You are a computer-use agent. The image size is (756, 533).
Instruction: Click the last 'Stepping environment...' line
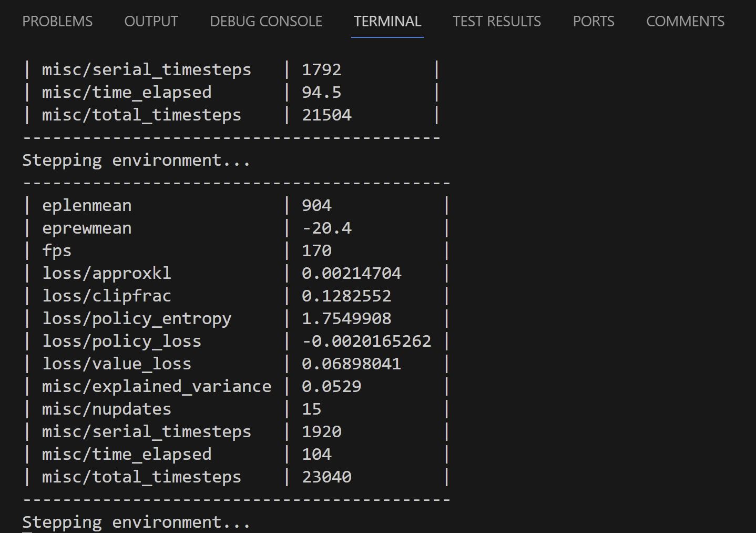tap(136, 522)
